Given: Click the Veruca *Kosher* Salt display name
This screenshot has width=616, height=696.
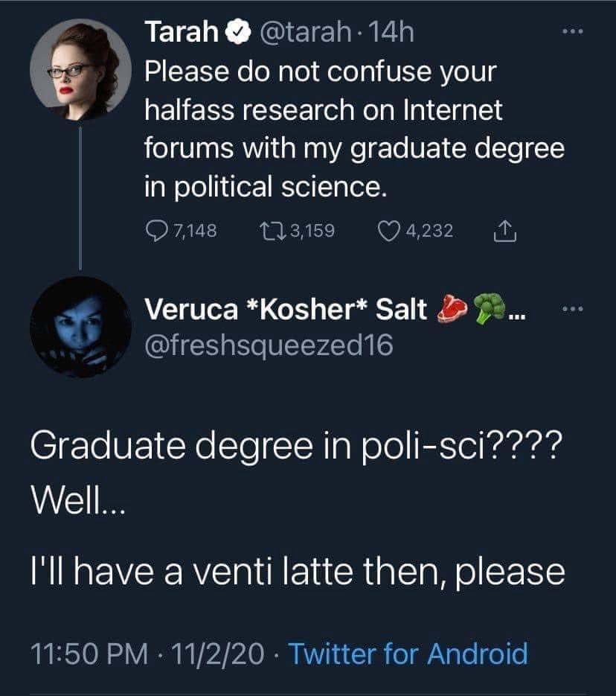Looking at the screenshot, I should [286, 309].
